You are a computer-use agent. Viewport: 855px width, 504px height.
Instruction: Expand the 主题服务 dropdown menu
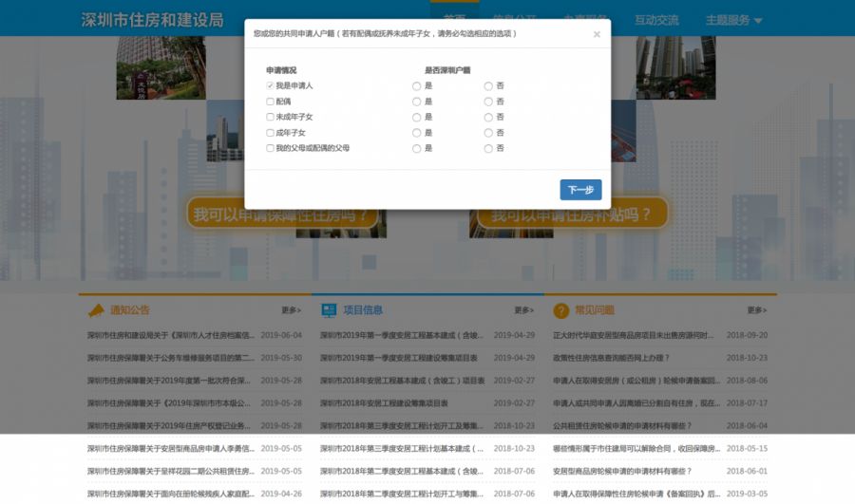click(734, 20)
